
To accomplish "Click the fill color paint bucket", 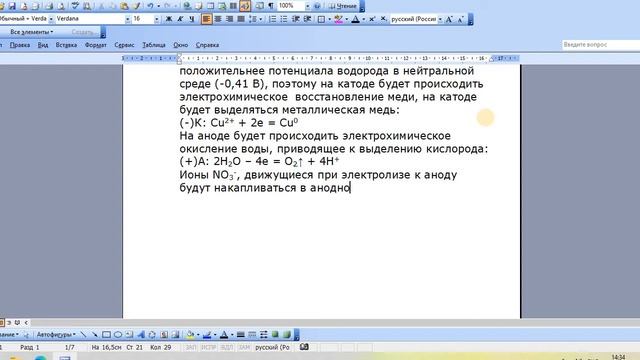I will 190,335.
